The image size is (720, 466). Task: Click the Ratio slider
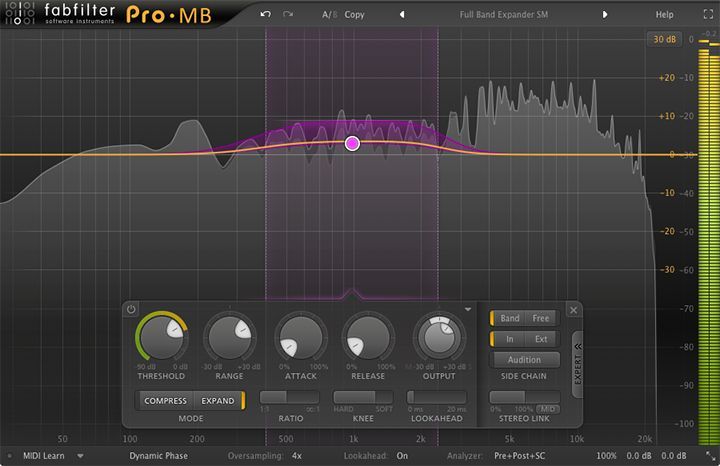(x=290, y=398)
